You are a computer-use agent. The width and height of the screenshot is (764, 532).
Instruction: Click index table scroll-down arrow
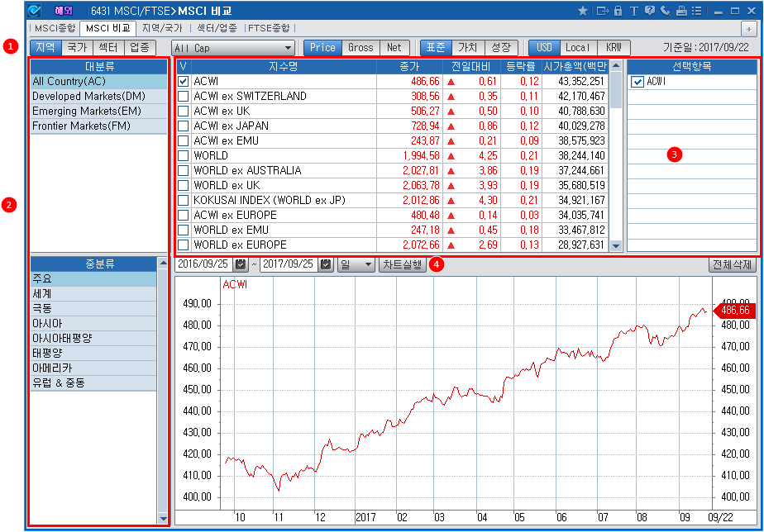616,246
